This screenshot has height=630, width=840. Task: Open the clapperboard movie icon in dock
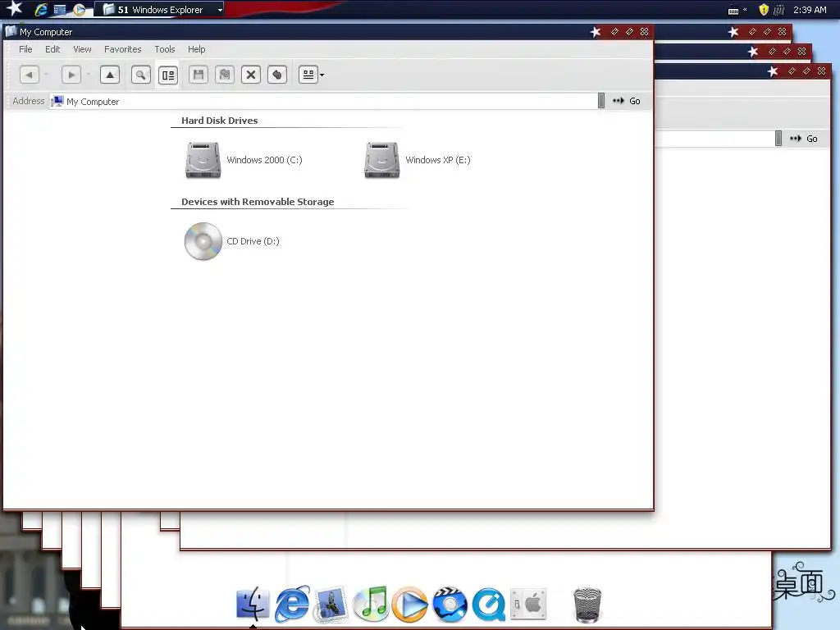[450, 605]
